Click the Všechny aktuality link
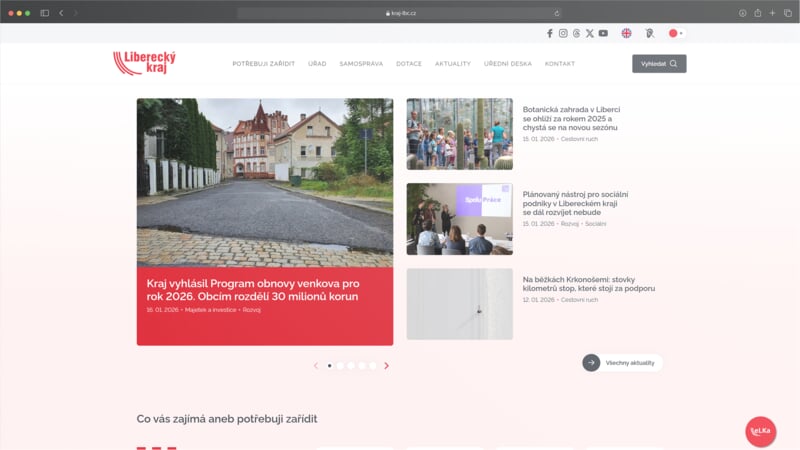 623,363
